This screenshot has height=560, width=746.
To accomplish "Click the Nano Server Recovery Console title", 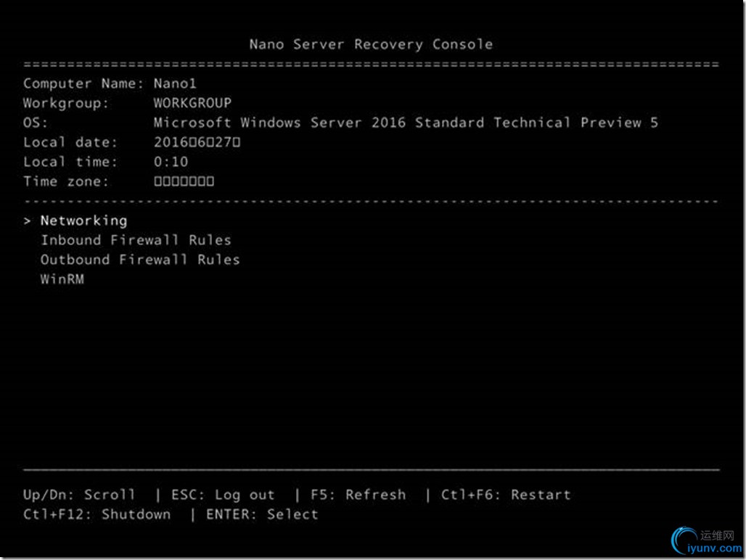I will click(371, 44).
